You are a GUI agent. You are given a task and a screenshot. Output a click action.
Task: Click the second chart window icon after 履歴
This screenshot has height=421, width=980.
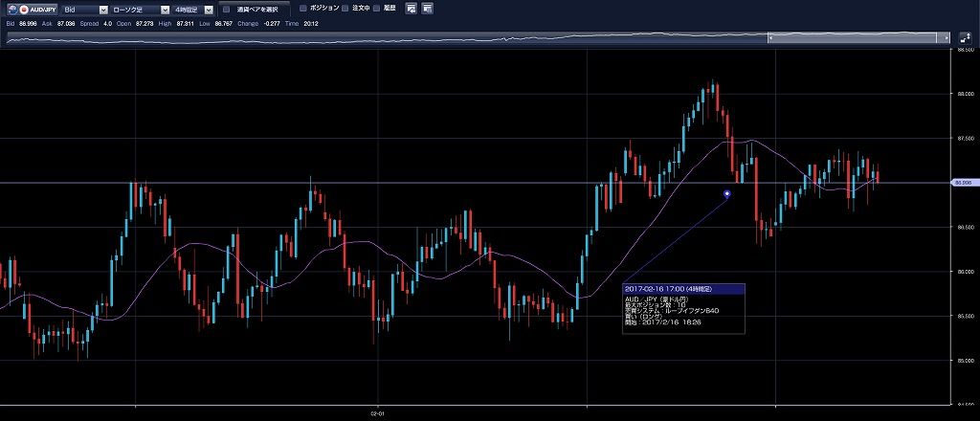(x=428, y=8)
